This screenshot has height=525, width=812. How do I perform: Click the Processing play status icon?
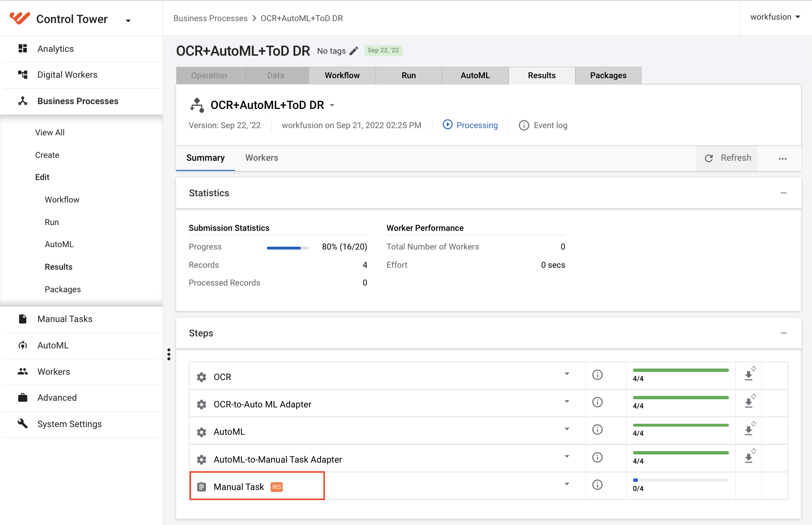point(447,125)
